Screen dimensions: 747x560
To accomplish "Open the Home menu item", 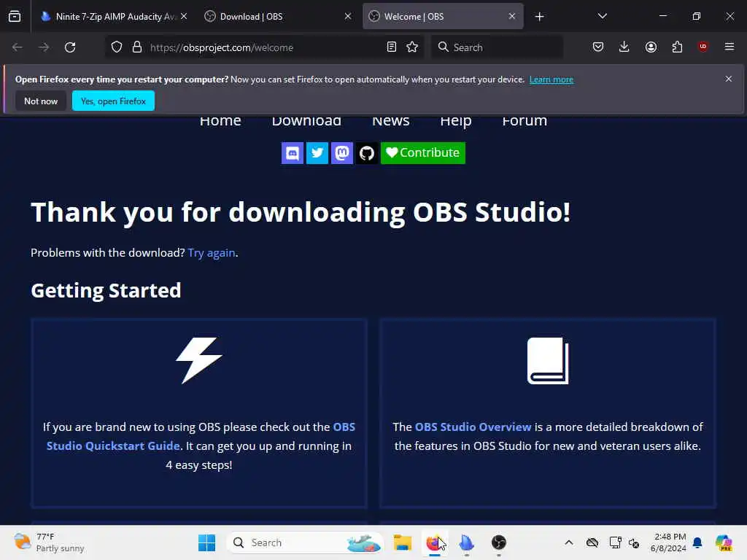I will [220, 120].
